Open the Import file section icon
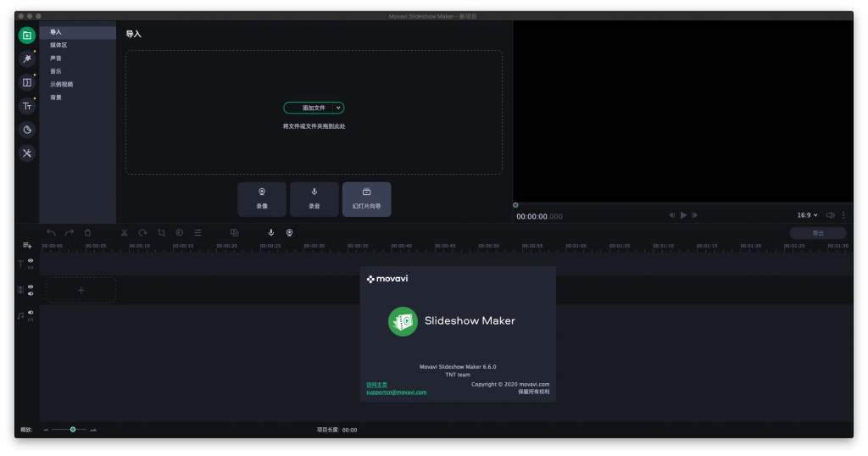 26,36
